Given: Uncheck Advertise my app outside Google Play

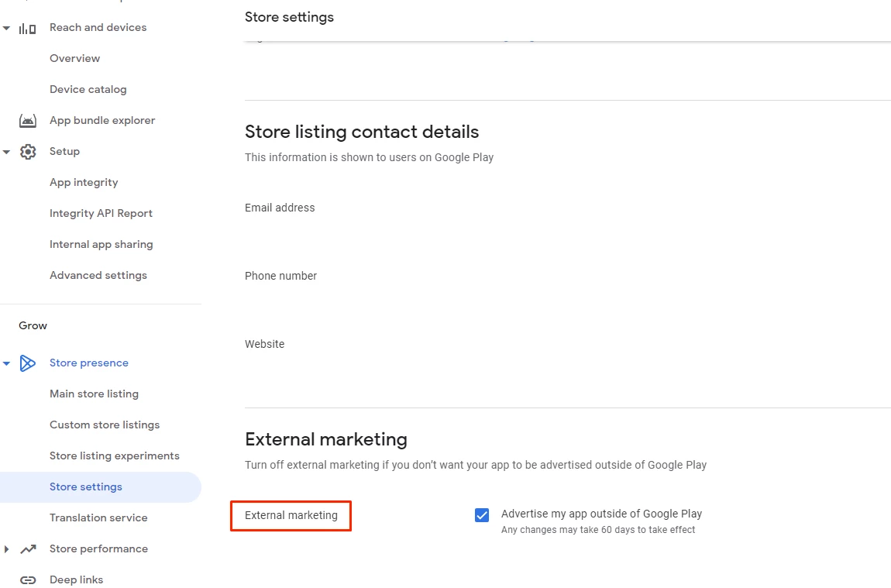Looking at the screenshot, I should click(482, 515).
